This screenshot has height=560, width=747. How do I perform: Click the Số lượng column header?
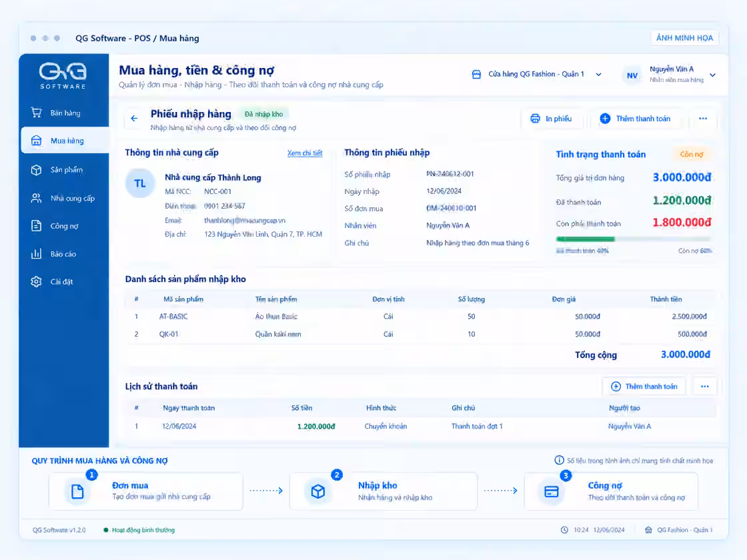(x=471, y=299)
